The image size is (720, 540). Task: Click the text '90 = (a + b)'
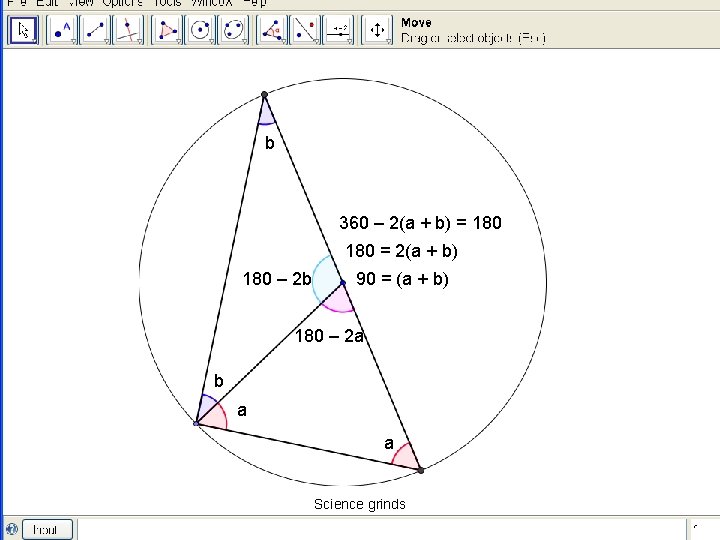tap(402, 279)
